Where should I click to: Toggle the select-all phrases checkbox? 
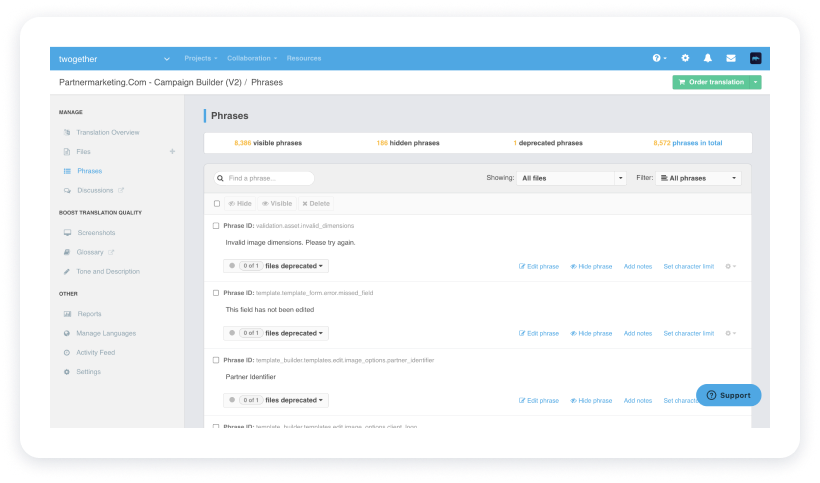click(217, 203)
